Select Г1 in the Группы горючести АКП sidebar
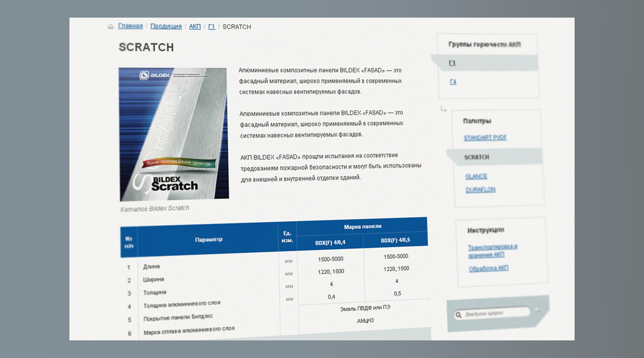 452,63
